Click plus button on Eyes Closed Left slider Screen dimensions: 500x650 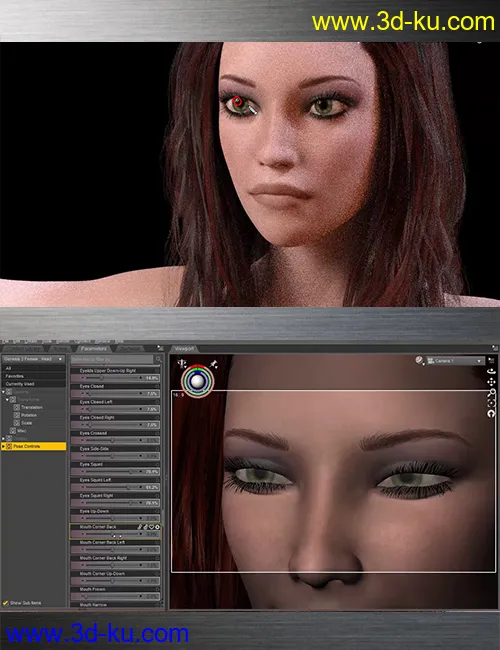pyautogui.click(x=141, y=409)
